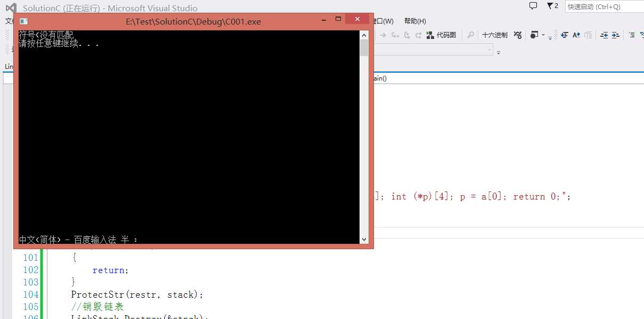Open the feedback speech bubble icon

pyautogui.click(x=533, y=6)
